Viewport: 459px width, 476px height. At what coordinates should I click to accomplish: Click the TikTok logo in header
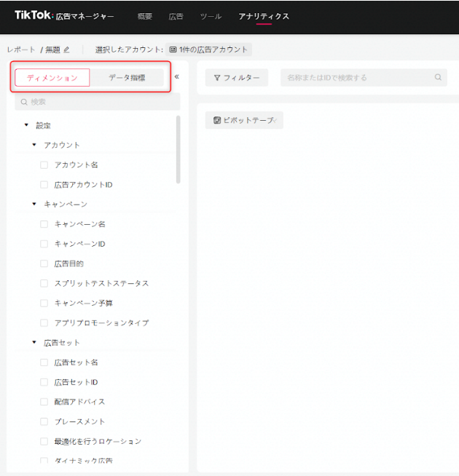point(33,15)
